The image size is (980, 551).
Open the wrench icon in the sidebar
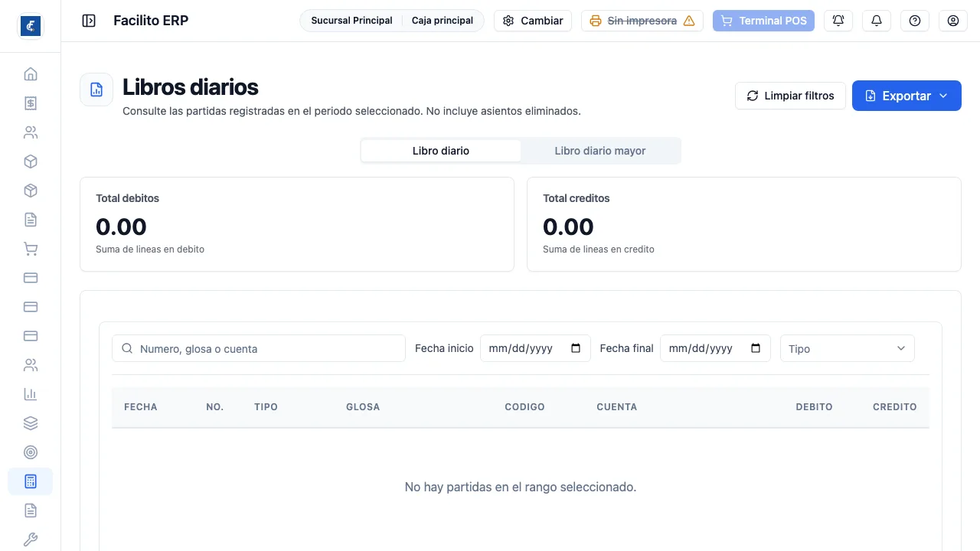point(31,540)
